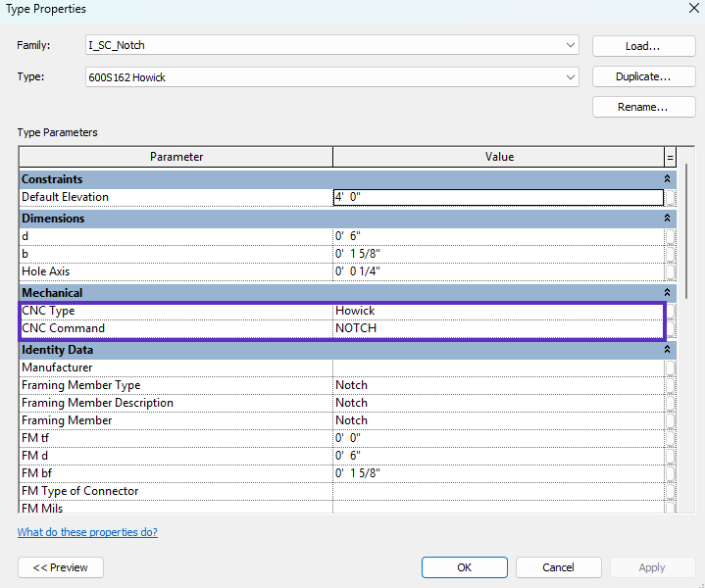Click the Parameter column header
Screen dimensions: 705x588
click(176, 157)
